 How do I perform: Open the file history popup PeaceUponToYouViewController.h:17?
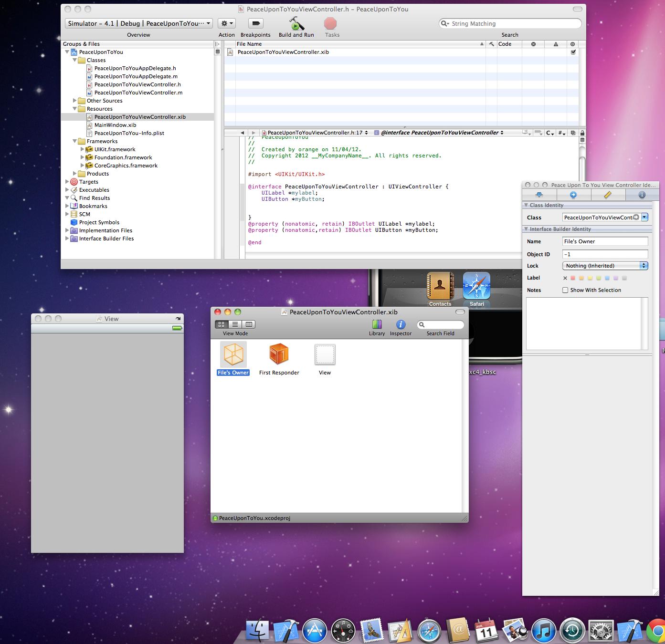tap(315, 133)
